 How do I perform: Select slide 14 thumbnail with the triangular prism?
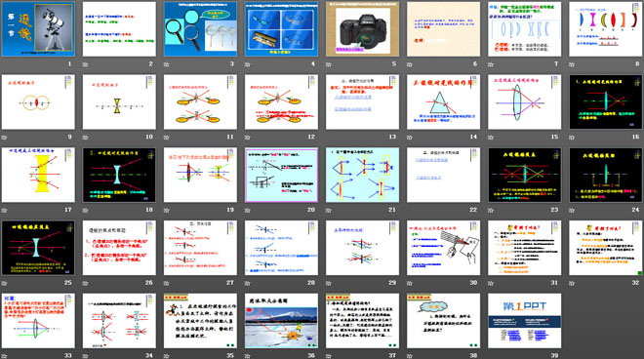[444, 101]
